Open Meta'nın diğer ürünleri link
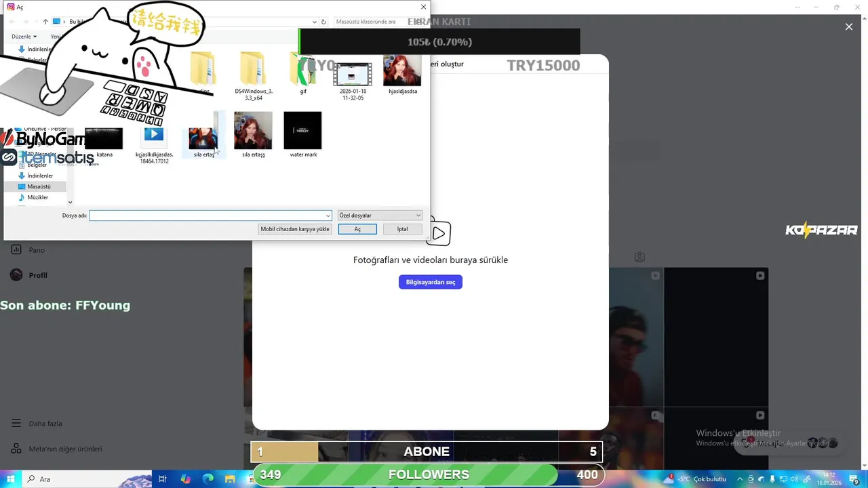Image resolution: width=868 pixels, height=488 pixels. point(65,449)
